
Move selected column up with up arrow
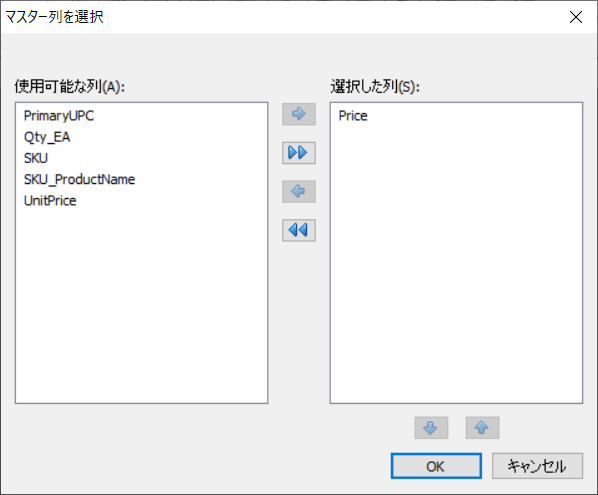point(482,428)
